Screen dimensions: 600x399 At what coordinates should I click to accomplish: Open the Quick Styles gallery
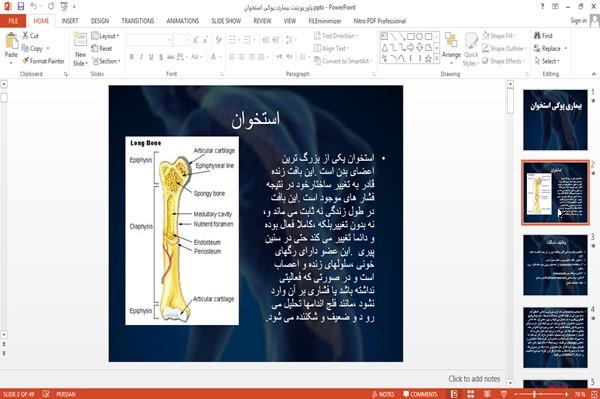471,49
